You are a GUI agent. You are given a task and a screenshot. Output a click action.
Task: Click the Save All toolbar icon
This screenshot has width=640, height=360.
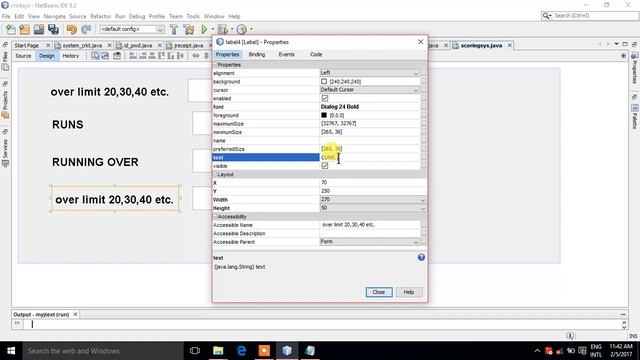(53, 29)
